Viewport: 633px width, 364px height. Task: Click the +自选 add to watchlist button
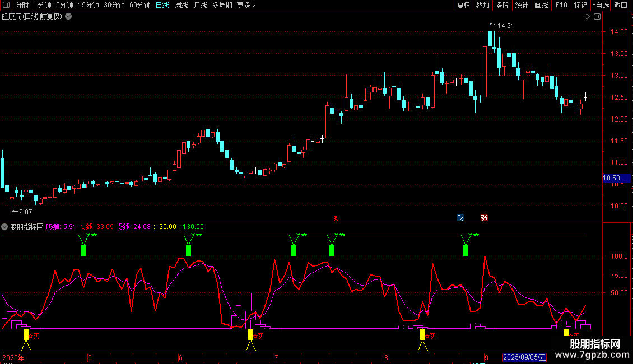pyautogui.click(x=601, y=5)
